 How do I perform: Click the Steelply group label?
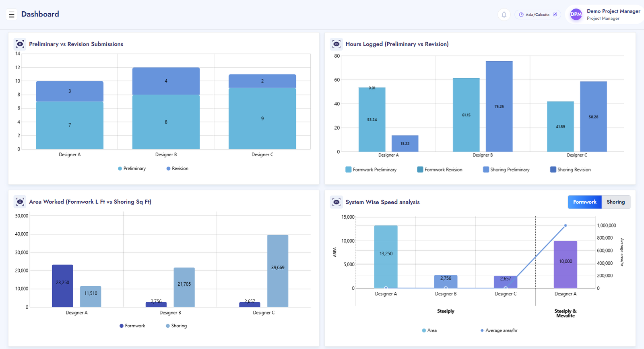click(446, 311)
